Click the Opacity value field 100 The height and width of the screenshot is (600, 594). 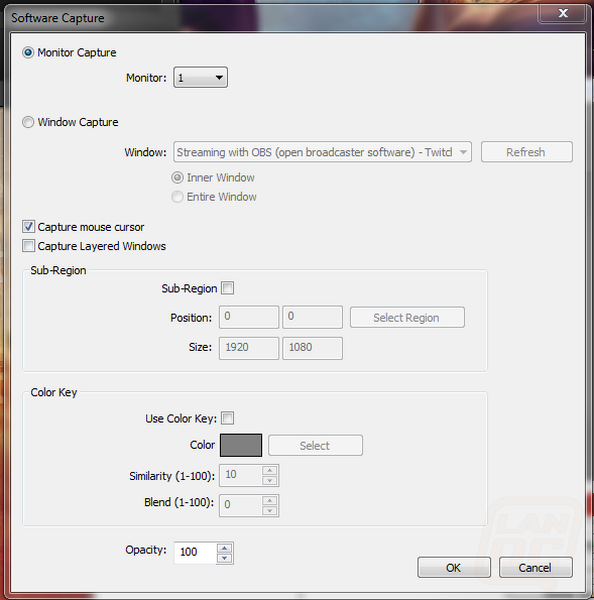click(196, 553)
